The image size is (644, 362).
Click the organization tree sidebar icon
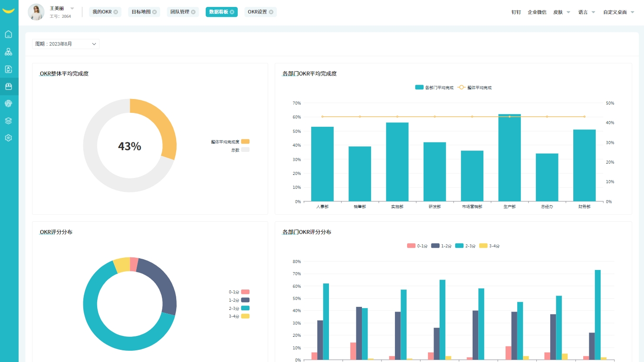click(x=8, y=52)
